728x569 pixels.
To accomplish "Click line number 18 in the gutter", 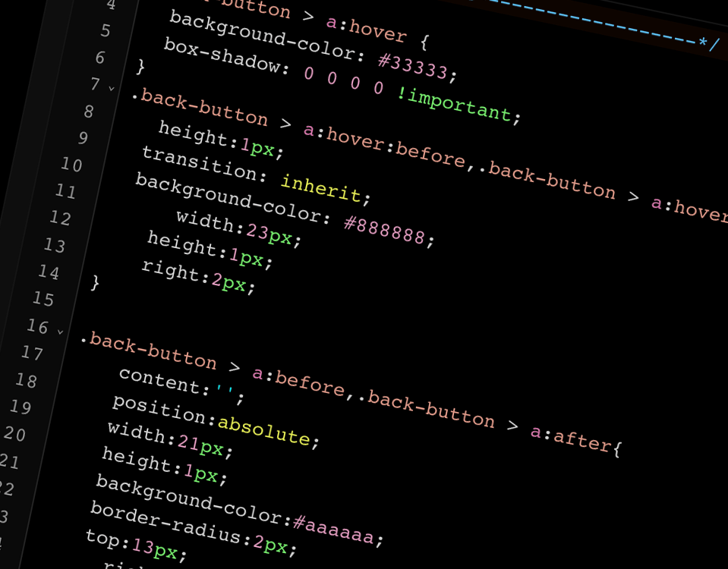I will 27,381.
